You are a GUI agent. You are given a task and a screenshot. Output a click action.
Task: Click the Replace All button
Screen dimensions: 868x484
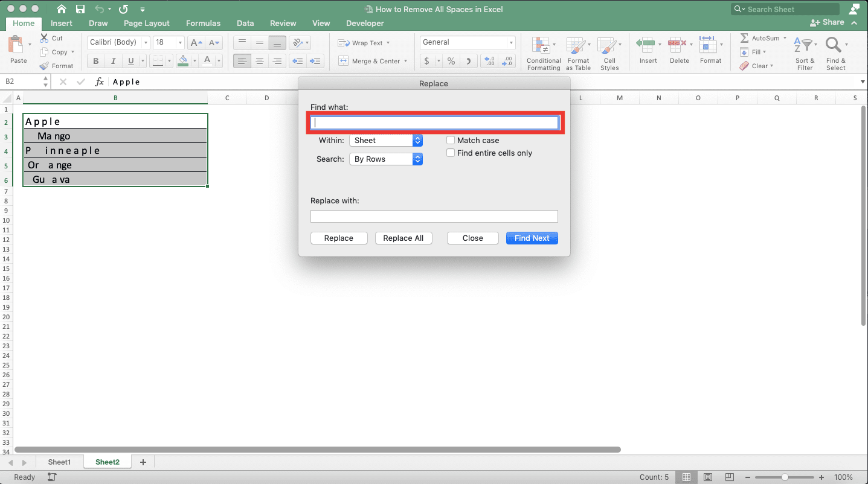click(403, 238)
